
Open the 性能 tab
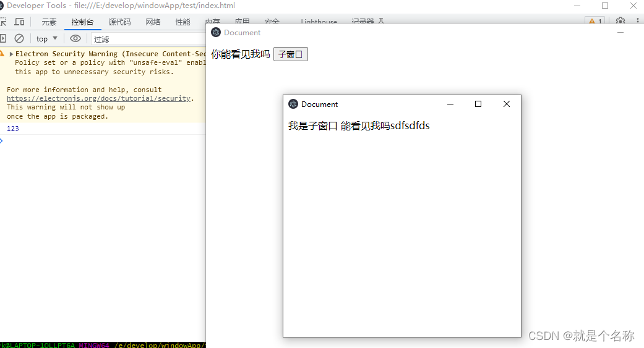tap(182, 22)
